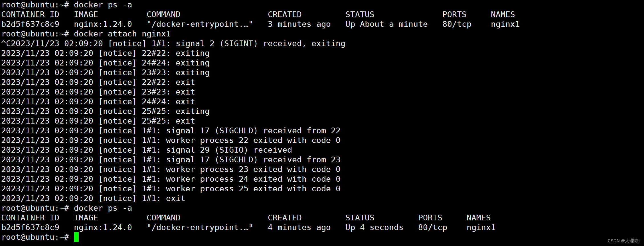Screen dimensions: 644x246
Task: Click the first table's COMMAND header
Action: point(163,15)
